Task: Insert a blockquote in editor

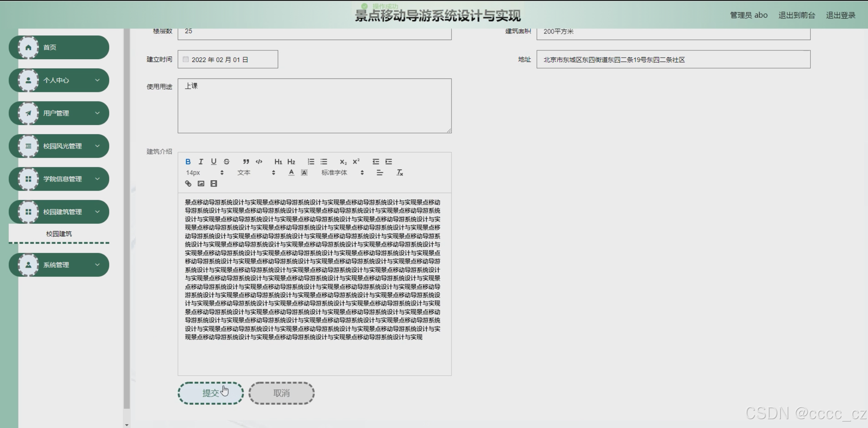Action: (x=246, y=162)
